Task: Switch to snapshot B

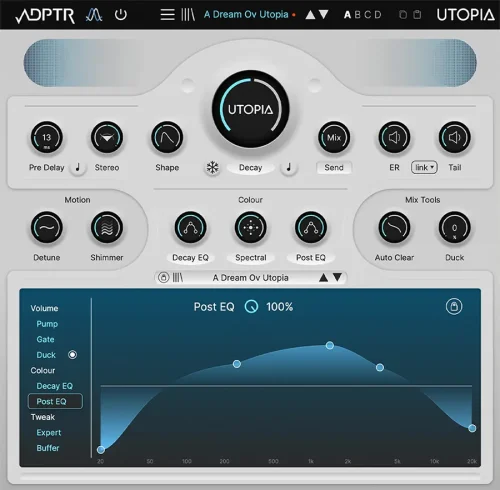Action: click(x=358, y=15)
